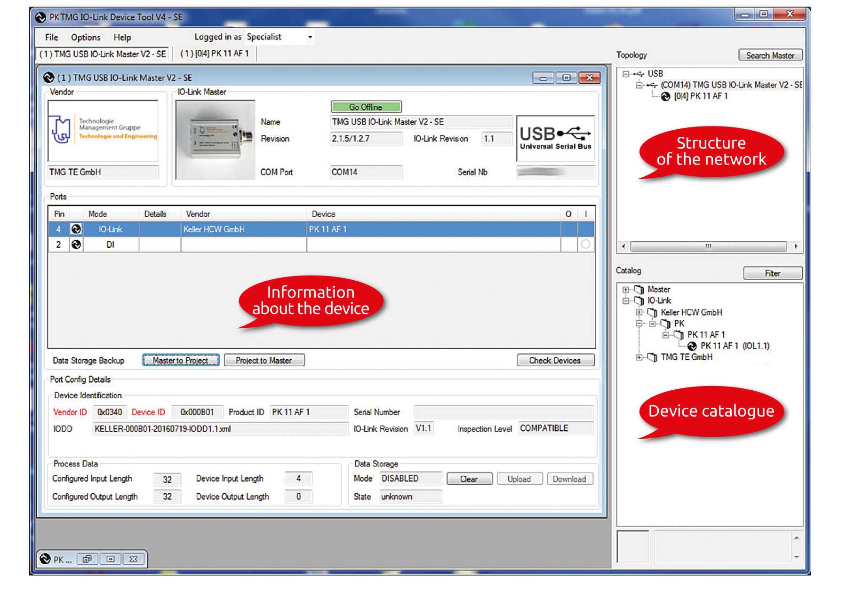Open the Options menu
Screen dimensions: 847x616
(86, 38)
